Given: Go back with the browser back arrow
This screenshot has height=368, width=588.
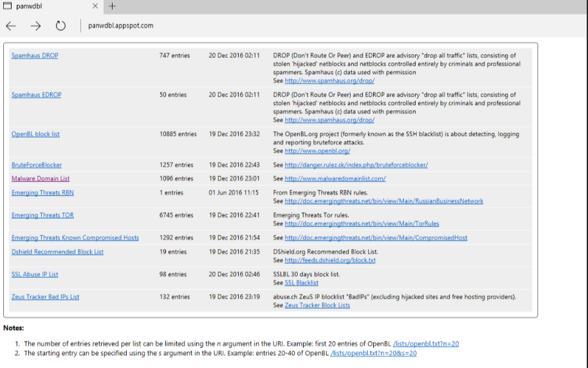Looking at the screenshot, I should tap(11, 26).
